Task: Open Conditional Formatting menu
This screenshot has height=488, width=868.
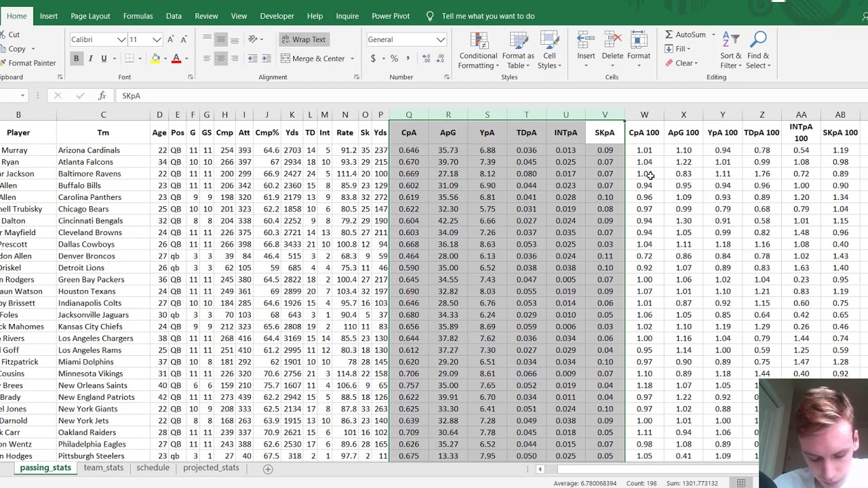Action: [x=478, y=51]
